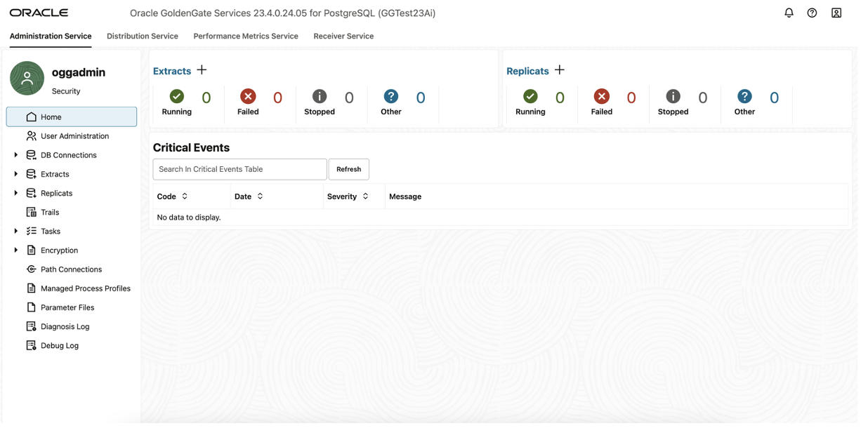
Task: Open User Administration page
Action: point(74,135)
